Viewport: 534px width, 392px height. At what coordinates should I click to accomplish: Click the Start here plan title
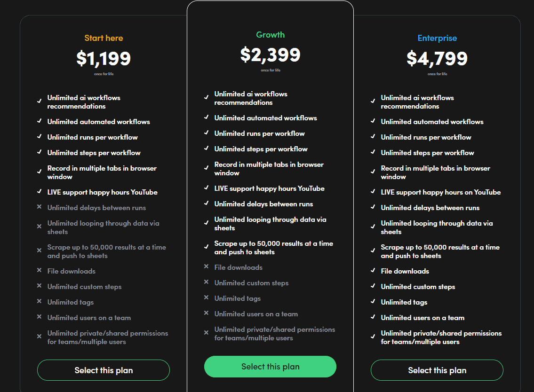pos(104,38)
